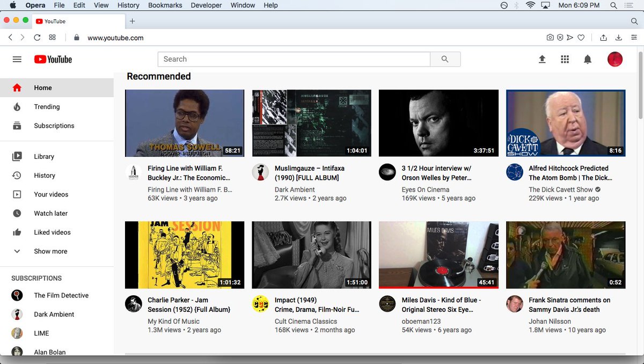The image size is (644, 364).
Task: Open Your videos in sidebar
Action: [57, 194]
